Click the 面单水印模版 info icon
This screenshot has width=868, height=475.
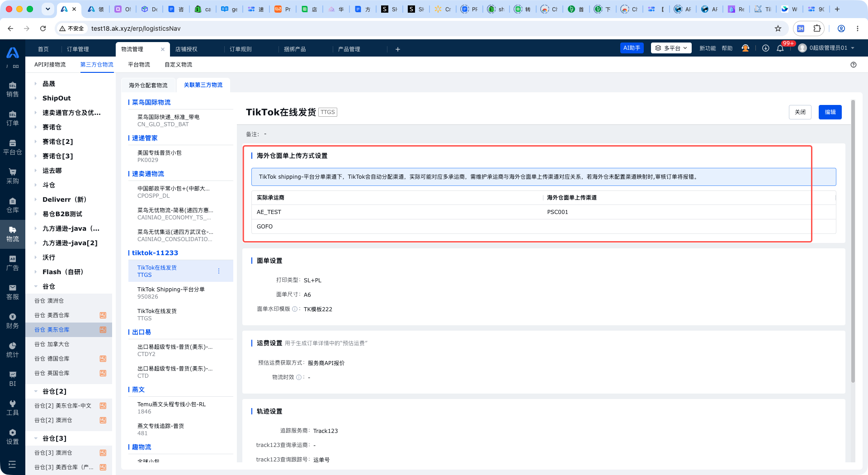click(295, 309)
